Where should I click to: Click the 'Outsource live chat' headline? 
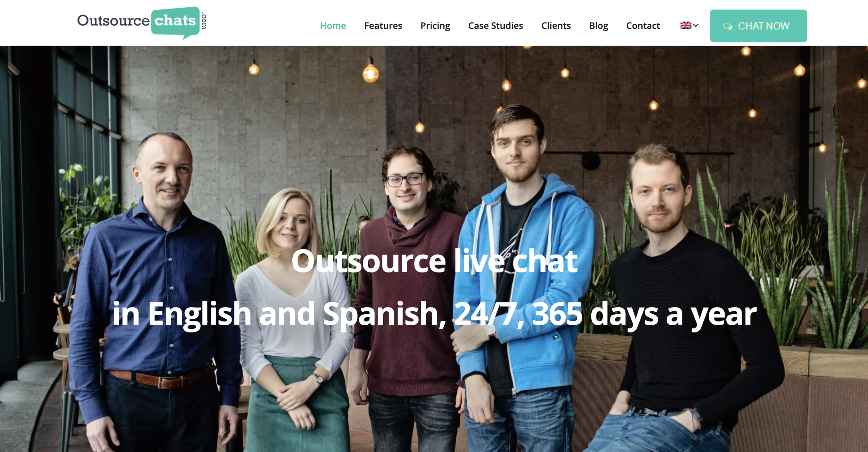[434, 261]
